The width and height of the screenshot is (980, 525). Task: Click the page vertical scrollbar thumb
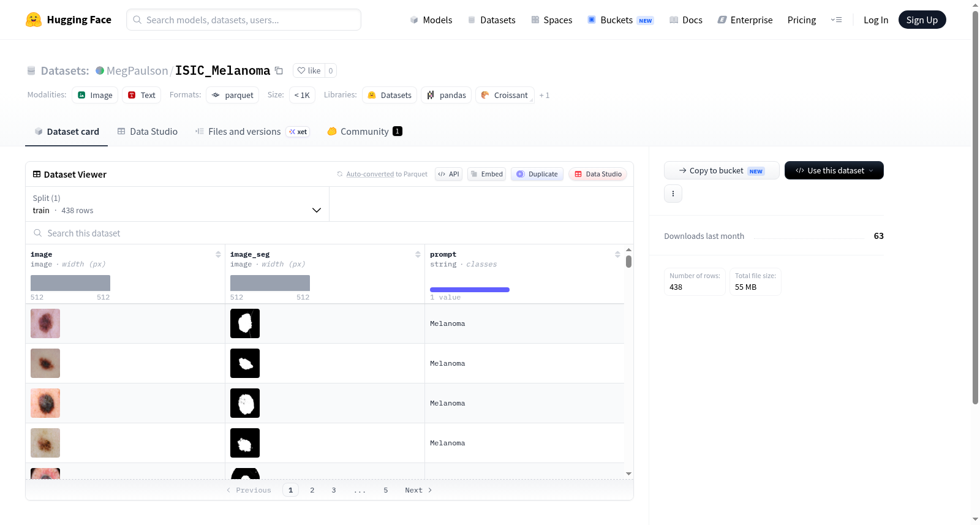[975, 207]
